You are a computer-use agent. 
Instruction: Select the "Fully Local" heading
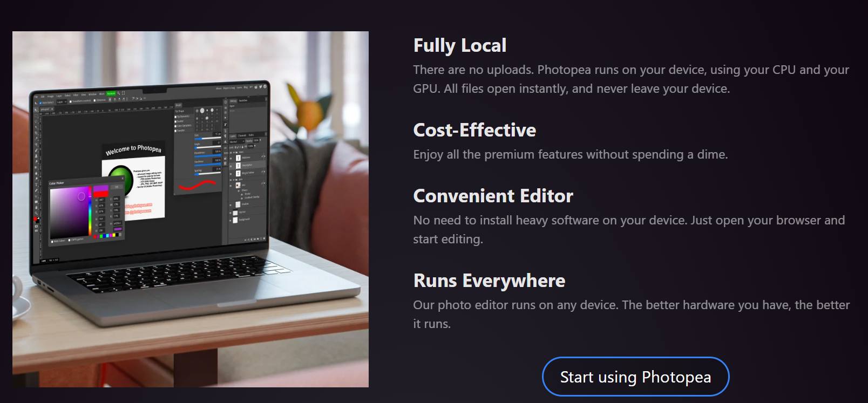460,45
